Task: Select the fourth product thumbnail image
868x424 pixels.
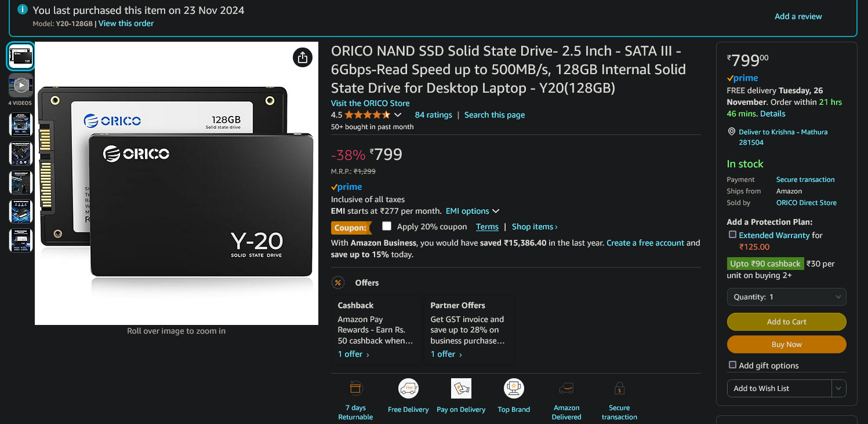Action: pyautogui.click(x=21, y=153)
